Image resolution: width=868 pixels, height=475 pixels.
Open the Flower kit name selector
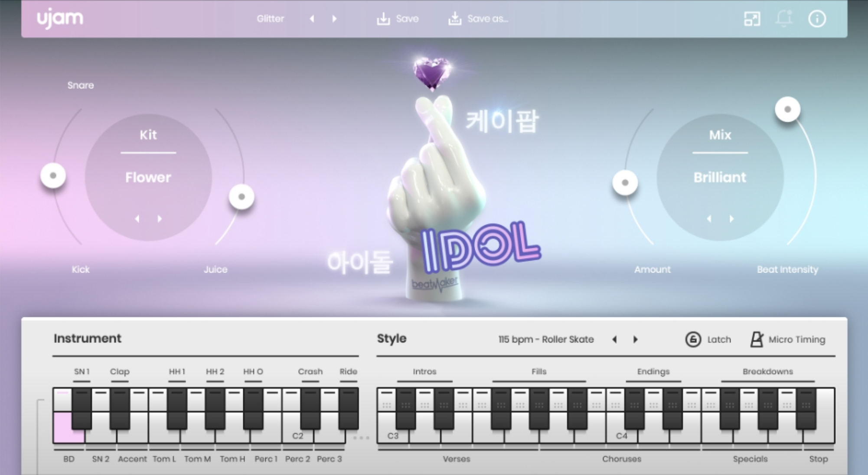point(148,177)
